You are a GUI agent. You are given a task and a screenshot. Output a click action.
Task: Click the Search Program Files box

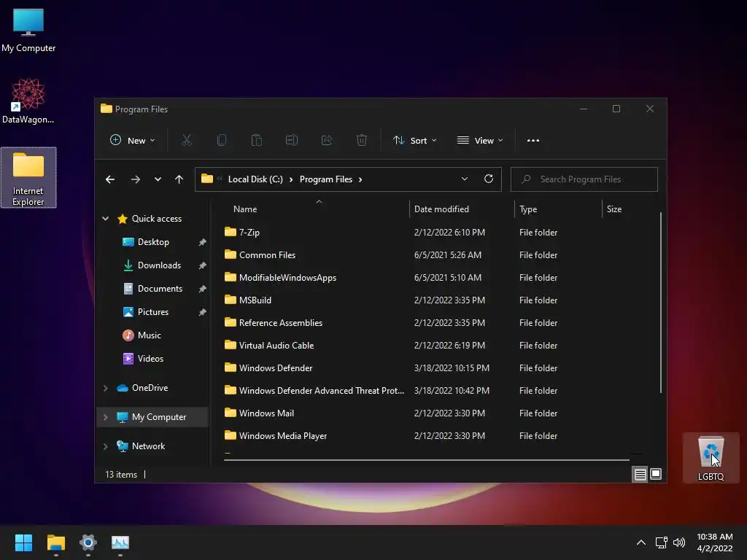[584, 179]
